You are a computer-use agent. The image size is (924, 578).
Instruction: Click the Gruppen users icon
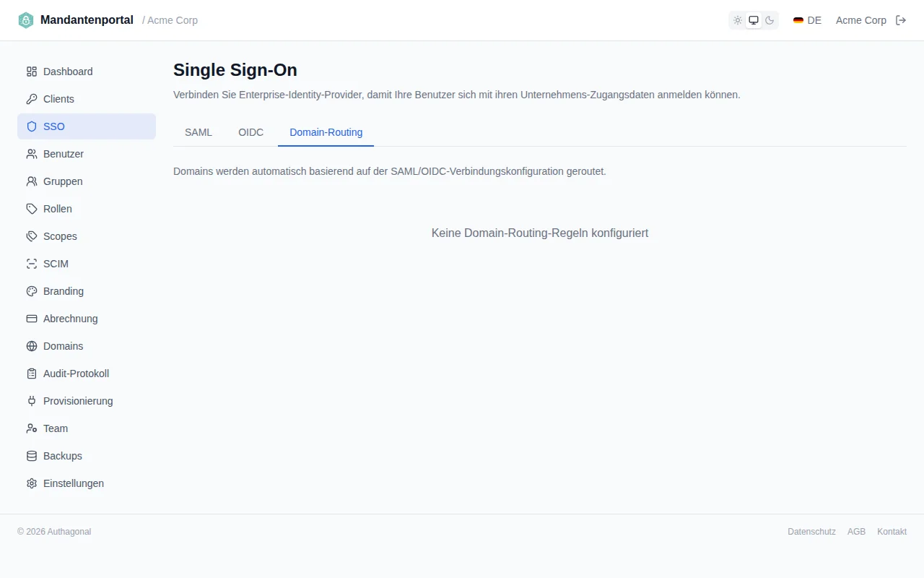tap(32, 181)
